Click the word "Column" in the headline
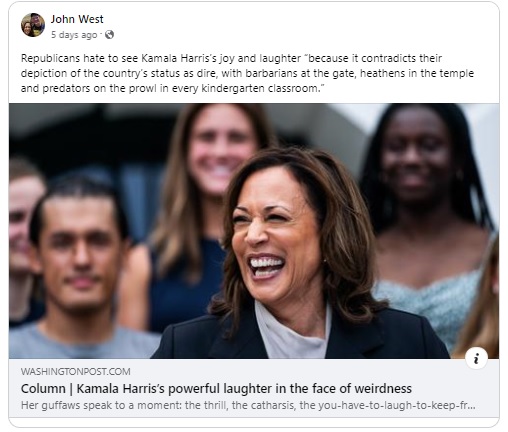 click(43, 389)
